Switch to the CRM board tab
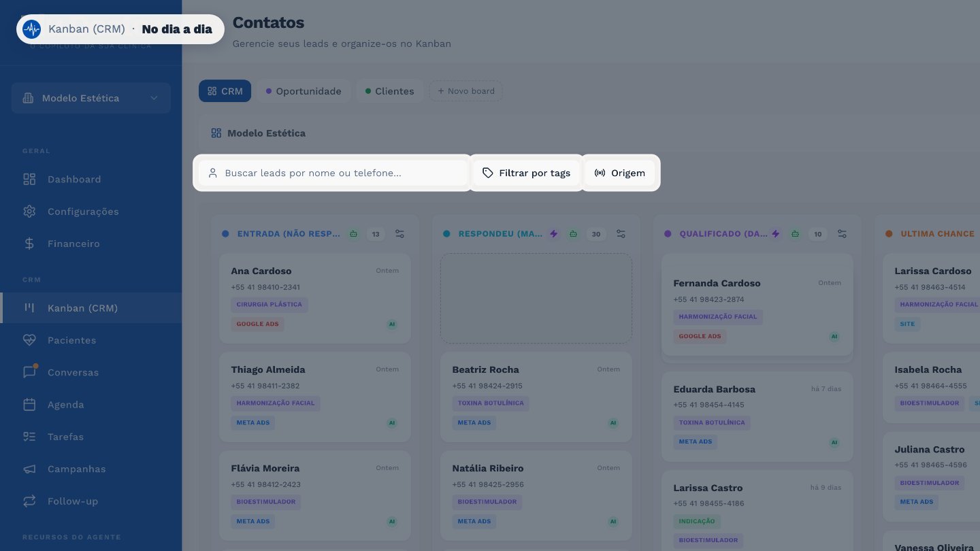Viewport: 980px width, 551px height. (x=225, y=91)
